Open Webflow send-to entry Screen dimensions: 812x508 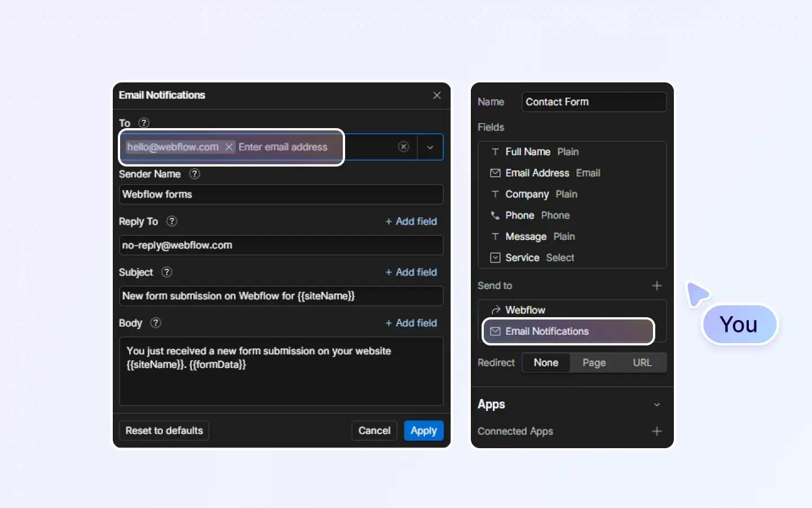(572, 310)
